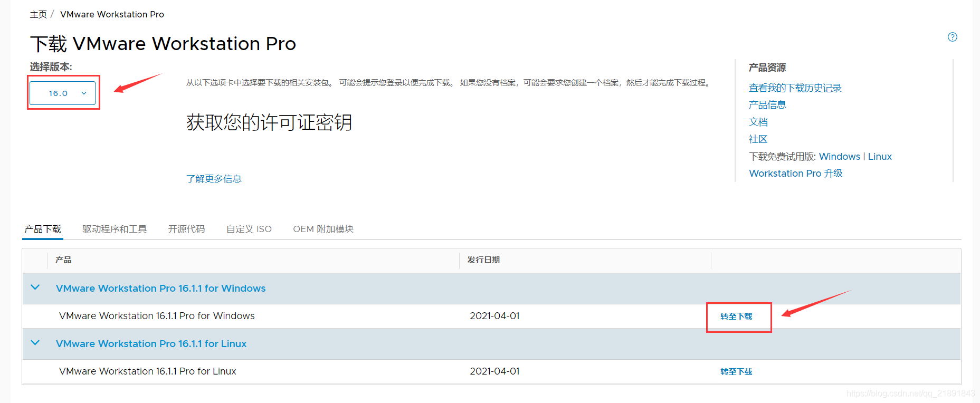The image size is (980, 403).
Task: Click the VMware Workstation Pro 16.1.1 for Windows heading
Action: [160, 289]
